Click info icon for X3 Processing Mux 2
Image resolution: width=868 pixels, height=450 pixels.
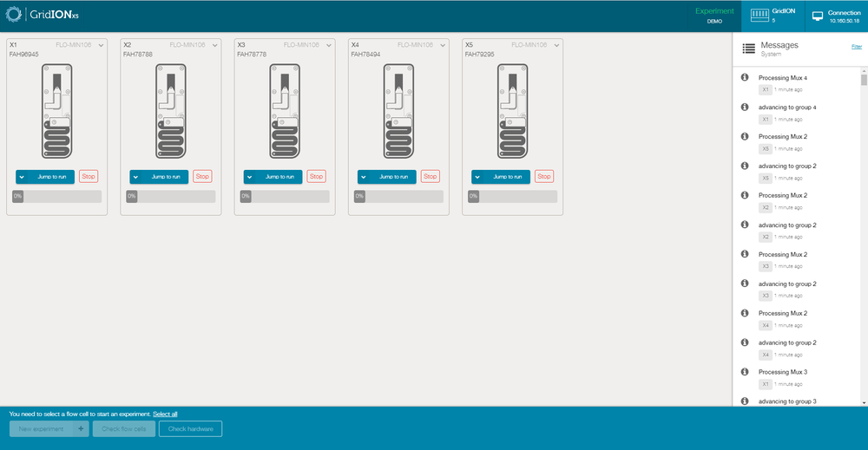(x=745, y=254)
